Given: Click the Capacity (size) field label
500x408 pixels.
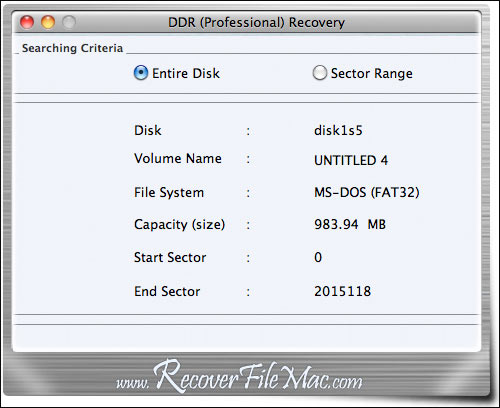Looking at the screenshot, I should pyautogui.click(x=179, y=225).
